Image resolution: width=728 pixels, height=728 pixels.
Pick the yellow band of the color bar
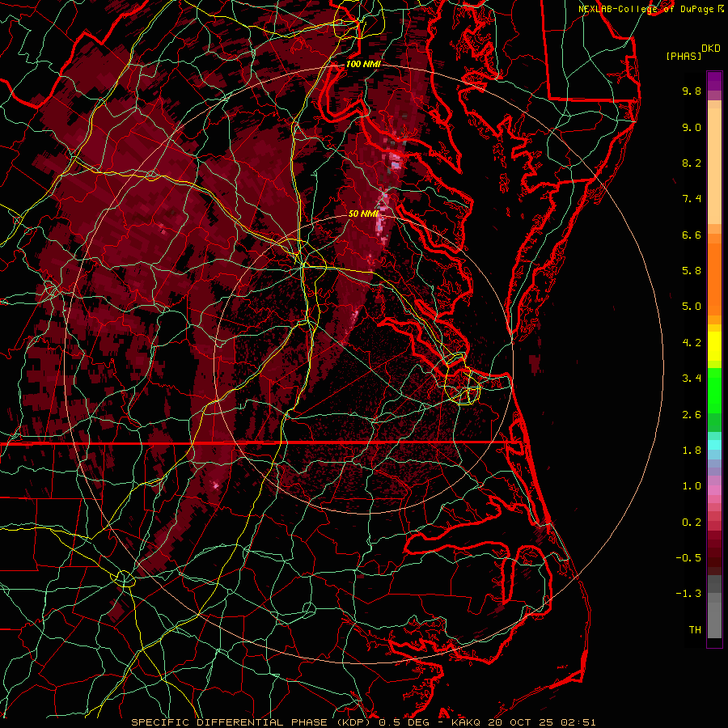[714, 346]
